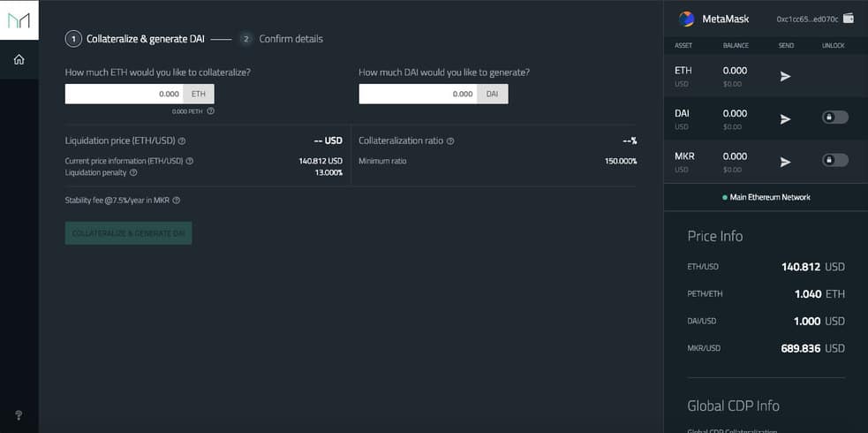Select step 1 Collateralize & generate DAI

point(135,39)
